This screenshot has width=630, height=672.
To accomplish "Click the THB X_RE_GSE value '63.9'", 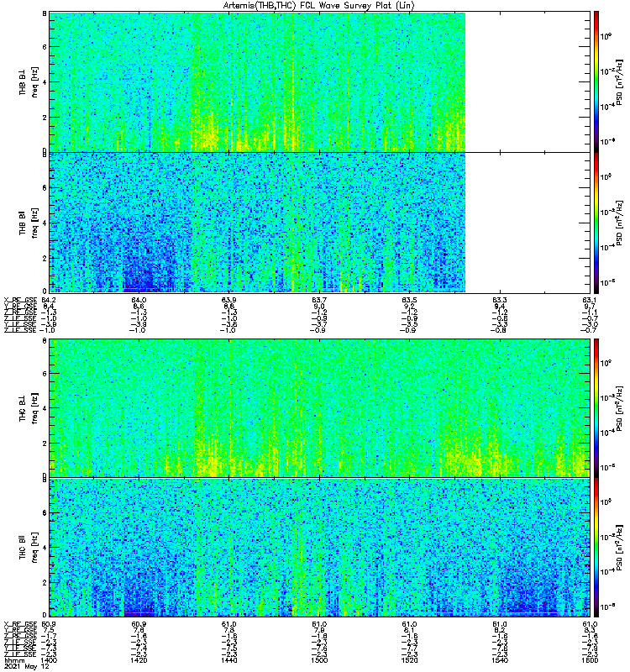I will pos(228,300).
